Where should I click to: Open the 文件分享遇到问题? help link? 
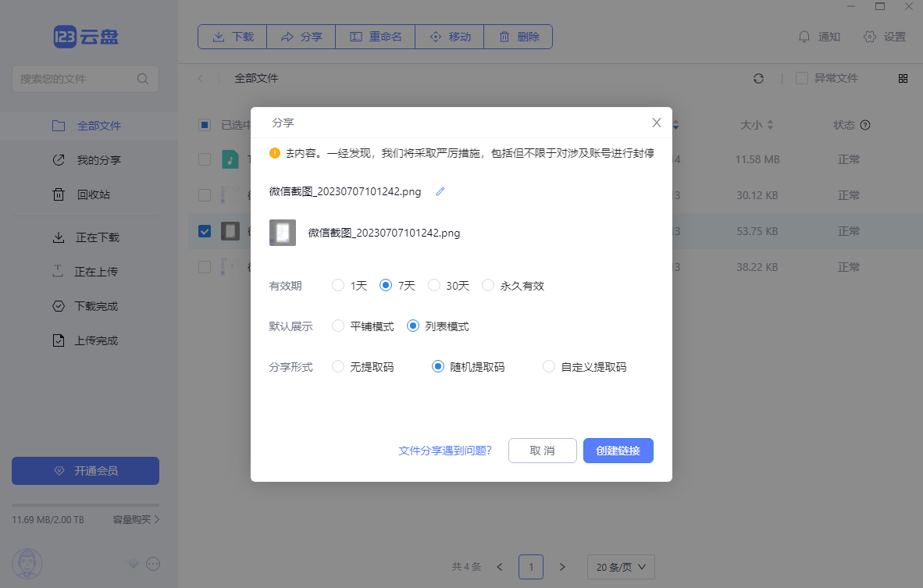pyautogui.click(x=445, y=451)
